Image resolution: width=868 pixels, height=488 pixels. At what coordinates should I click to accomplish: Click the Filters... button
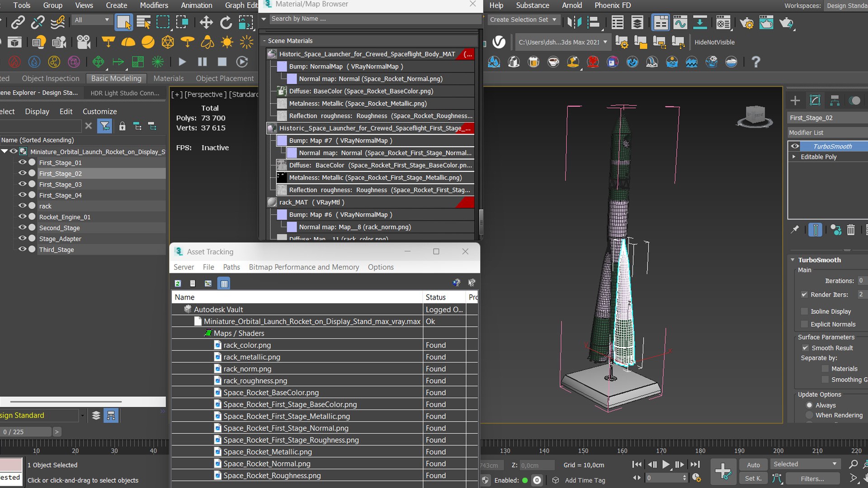click(x=812, y=479)
